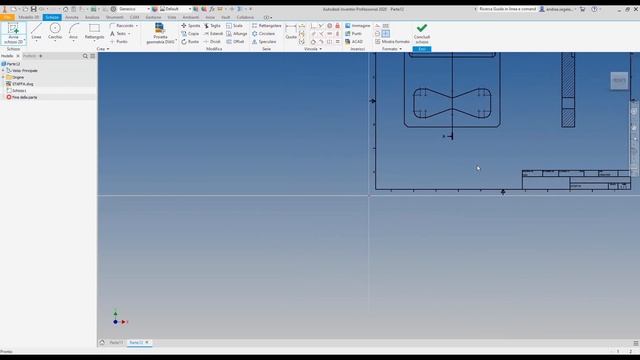Image resolution: width=640 pixels, height=360 pixels.
Task: Open the model browser options menu
Action: click(x=93, y=56)
